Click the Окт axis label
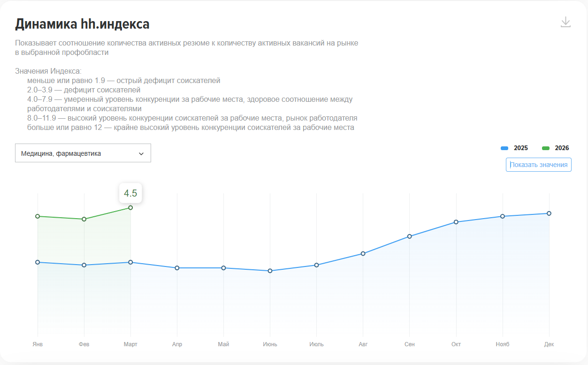This screenshot has height=365, width=588. tap(456, 344)
